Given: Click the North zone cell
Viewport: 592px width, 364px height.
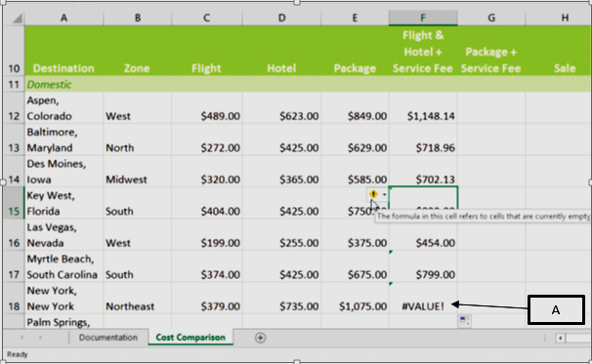Looking at the screenshot, I should (138, 140).
